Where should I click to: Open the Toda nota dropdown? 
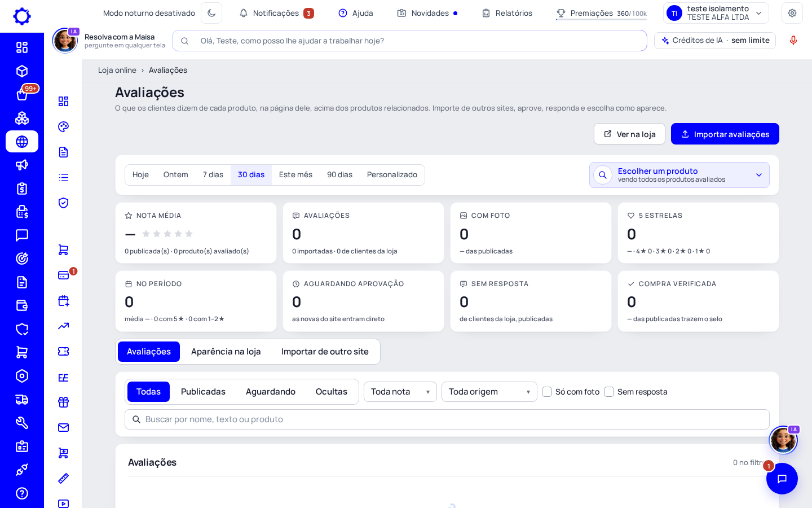point(400,392)
